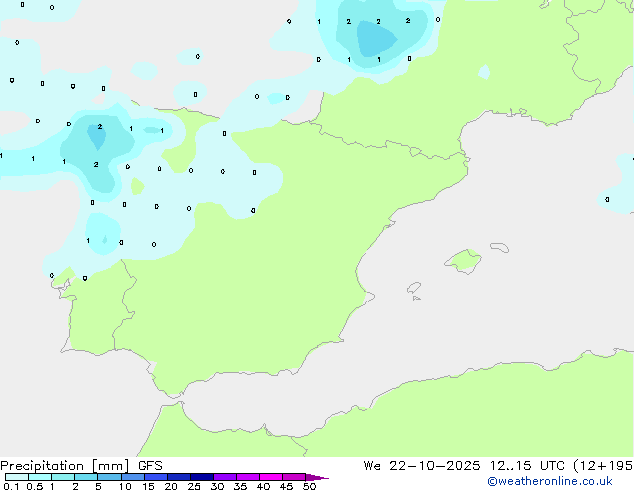Click the 'We 22-10-2025' date text
This screenshot has width=634, height=490.
click(422, 466)
